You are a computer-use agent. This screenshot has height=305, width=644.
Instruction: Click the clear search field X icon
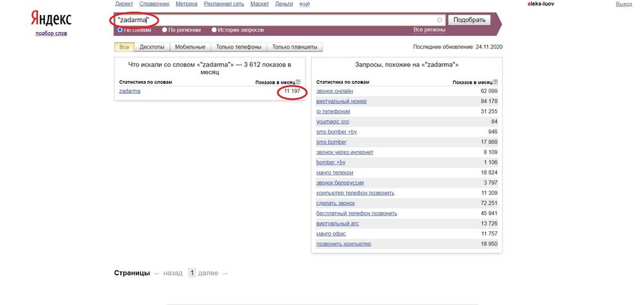point(439,20)
